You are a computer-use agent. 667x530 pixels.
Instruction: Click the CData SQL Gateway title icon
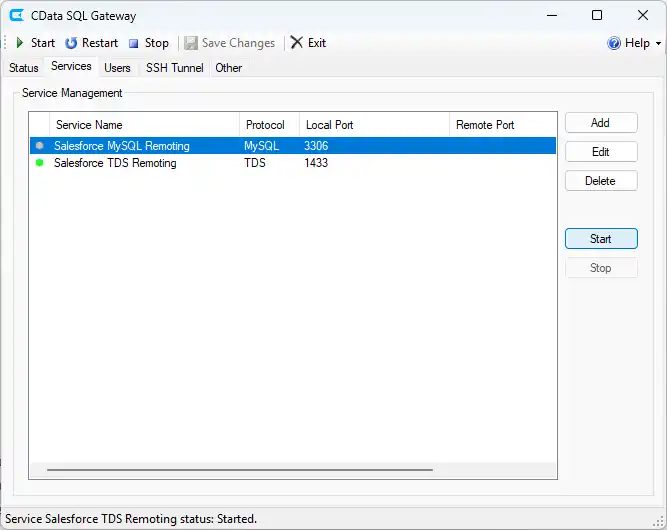tap(17, 16)
